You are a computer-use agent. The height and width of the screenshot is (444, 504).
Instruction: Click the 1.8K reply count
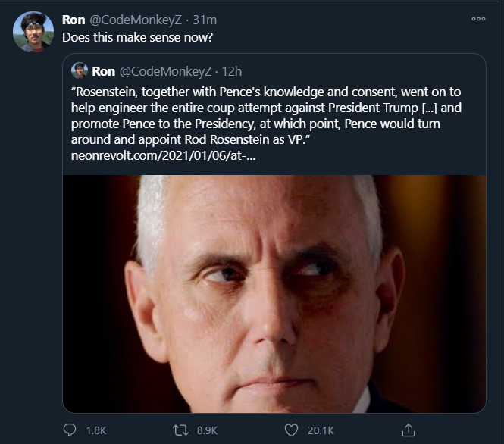[x=95, y=430]
